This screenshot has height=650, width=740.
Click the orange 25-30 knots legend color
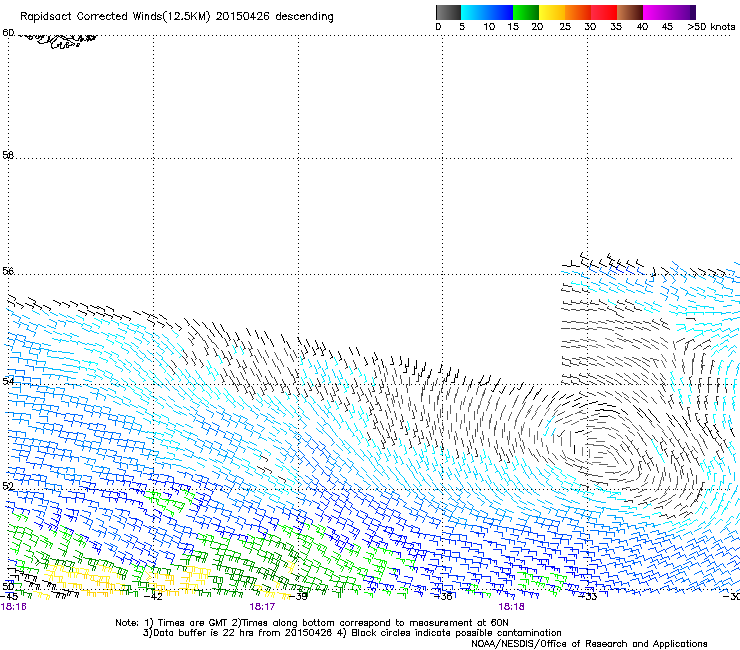[578, 12]
